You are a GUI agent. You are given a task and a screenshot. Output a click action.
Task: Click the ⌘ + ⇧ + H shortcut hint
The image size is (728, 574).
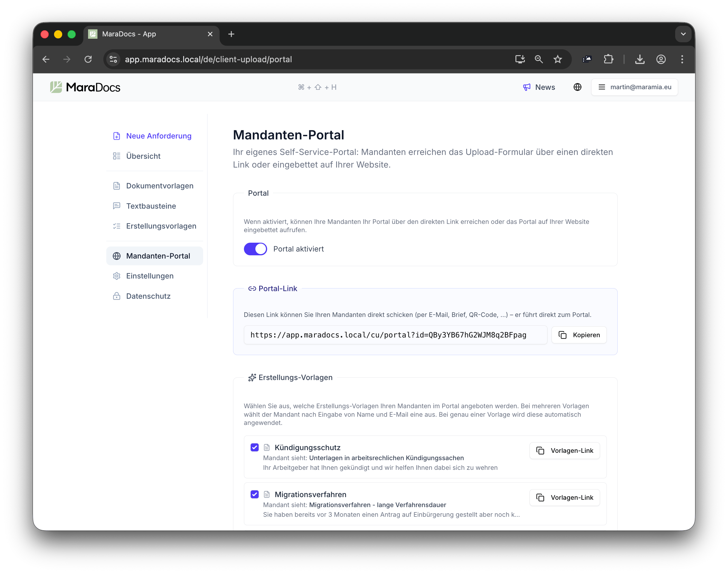click(317, 87)
